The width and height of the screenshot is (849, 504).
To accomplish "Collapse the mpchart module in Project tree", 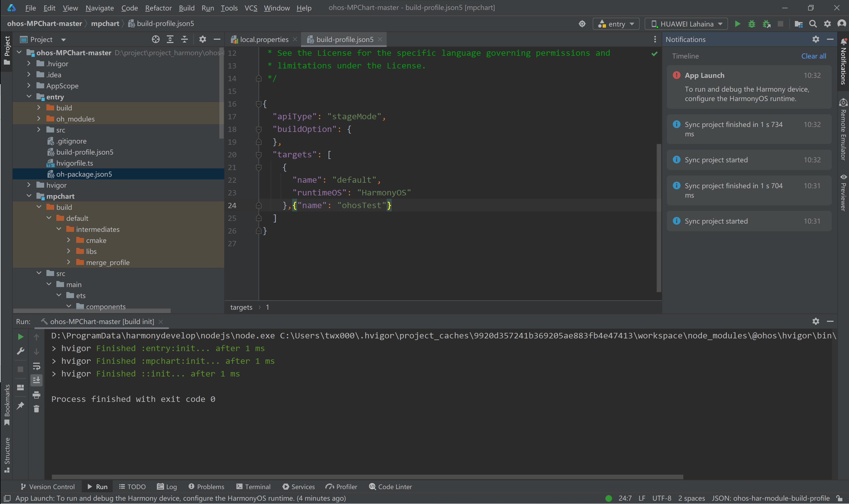I will click(29, 196).
